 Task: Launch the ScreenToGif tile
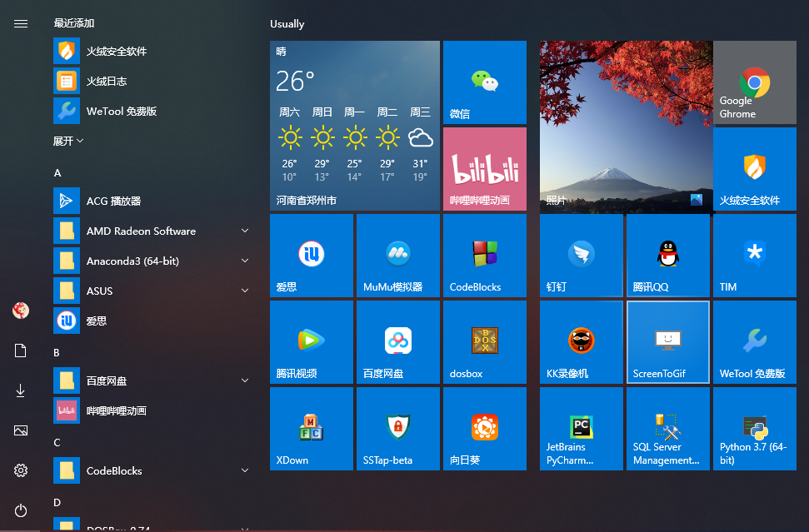coord(667,342)
